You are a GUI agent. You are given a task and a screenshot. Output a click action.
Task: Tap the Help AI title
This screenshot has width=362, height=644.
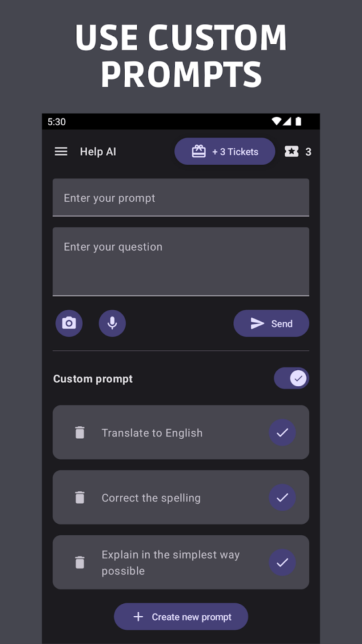coord(98,152)
